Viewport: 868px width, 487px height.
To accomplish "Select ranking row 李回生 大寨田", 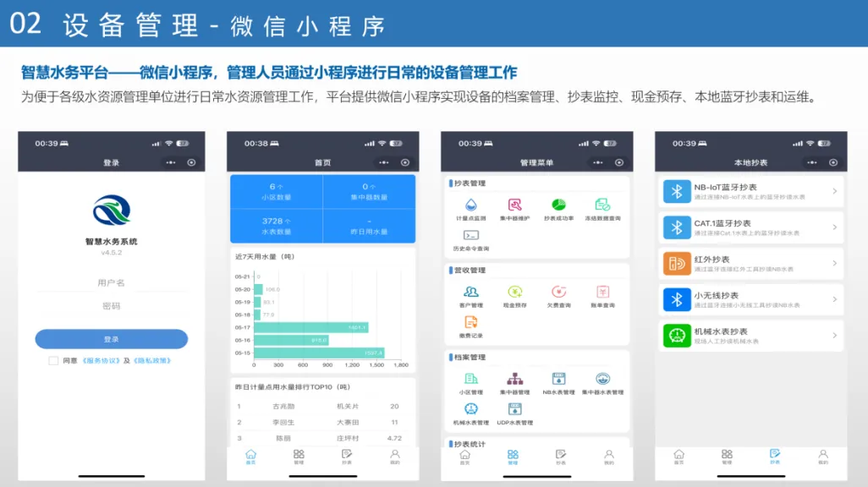I will pos(322,422).
